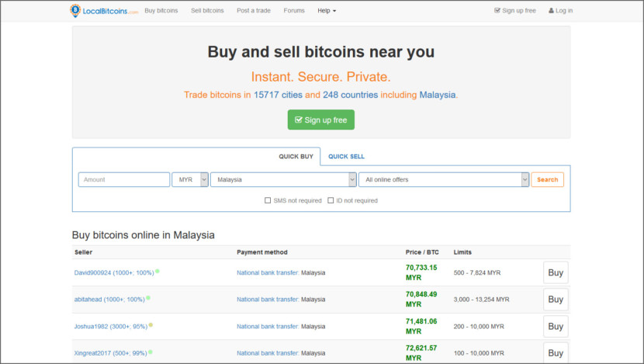
Task: Click the Limits column header
Action: pyautogui.click(x=462, y=252)
